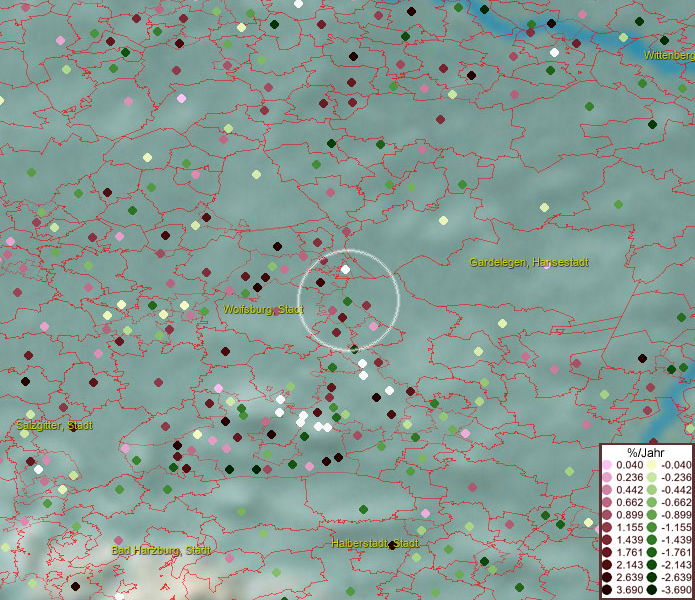Click the 1.155 legend value text

click(x=629, y=527)
